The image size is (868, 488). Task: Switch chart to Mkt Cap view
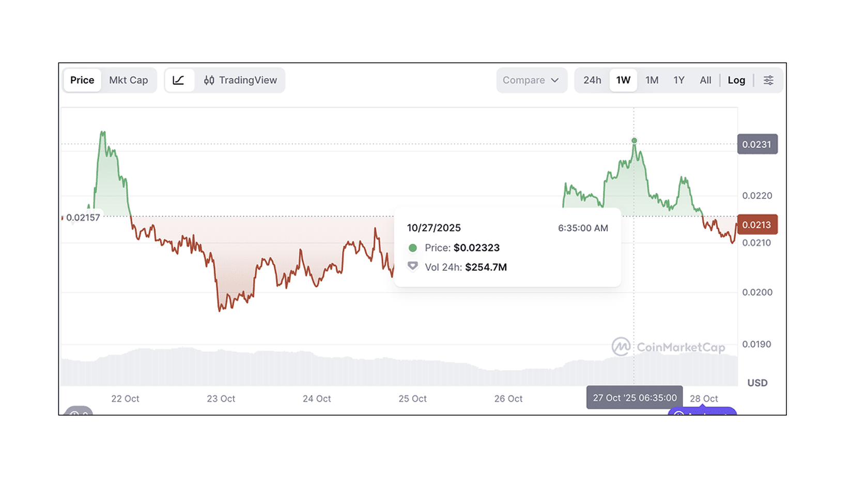pos(128,80)
